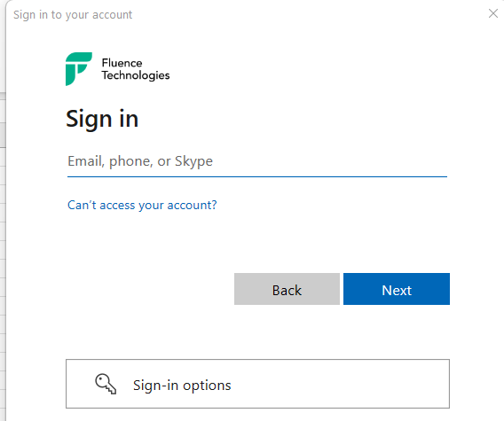This screenshot has width=504, height=421.
Task: Click the email placeholder text to type
Action: click(140, 161)
